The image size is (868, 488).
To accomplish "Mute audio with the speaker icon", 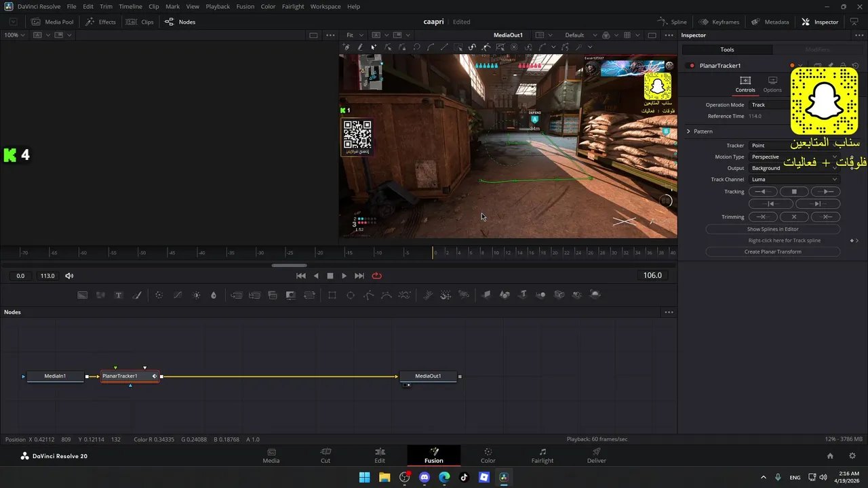I will pos(69,276).
